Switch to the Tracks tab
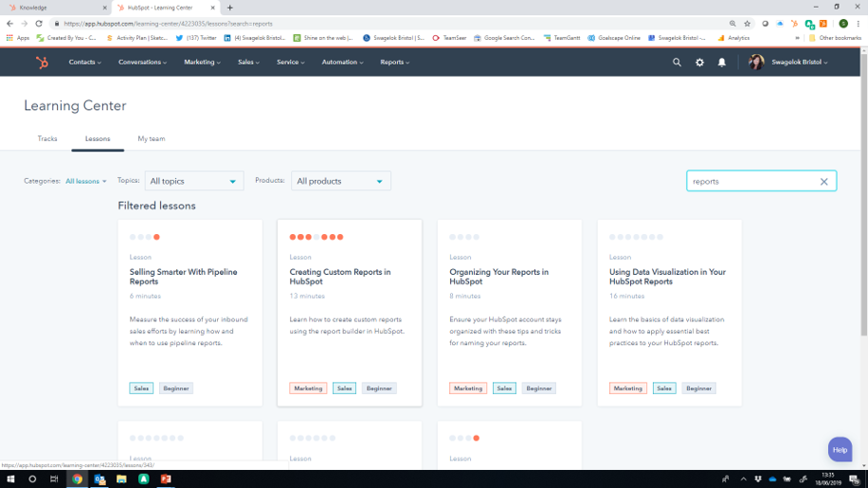The width and height of the screenshot is (868, 488). pos(47,139)
